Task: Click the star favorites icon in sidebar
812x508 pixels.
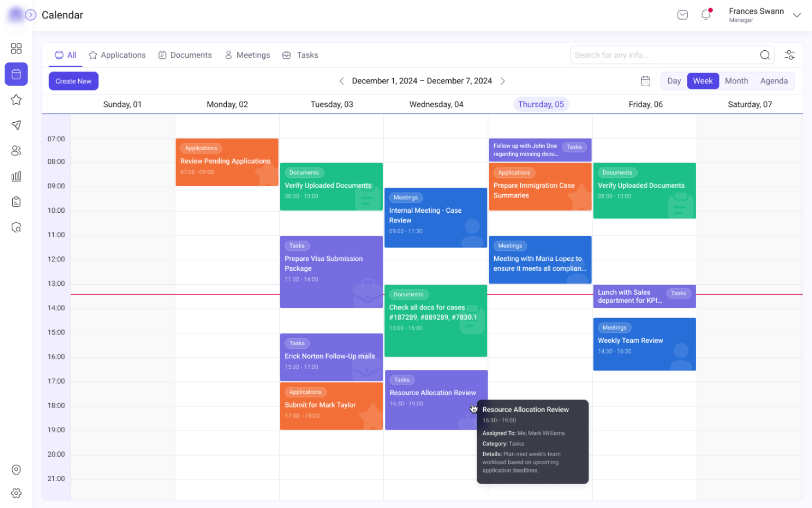Action: [x=16, y=99]
